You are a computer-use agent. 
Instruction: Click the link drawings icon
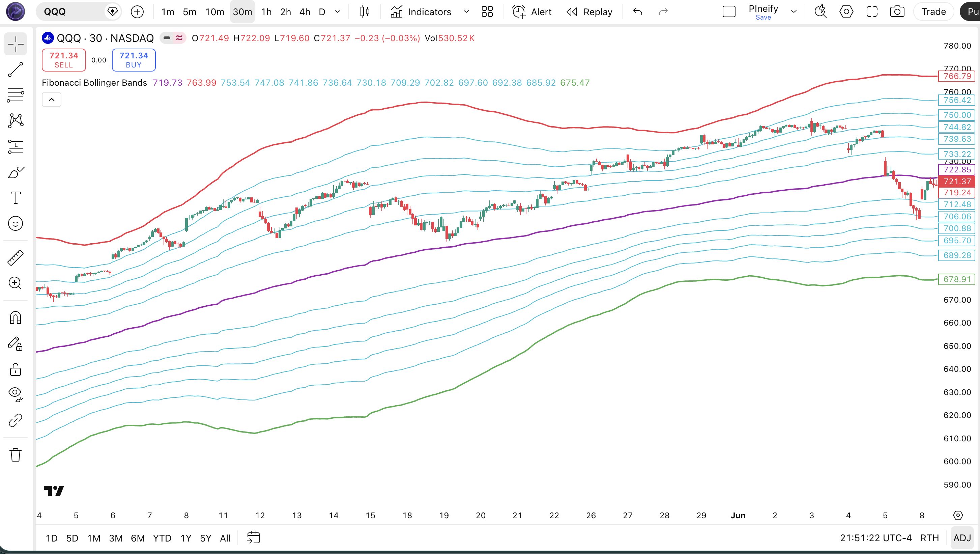16,420
